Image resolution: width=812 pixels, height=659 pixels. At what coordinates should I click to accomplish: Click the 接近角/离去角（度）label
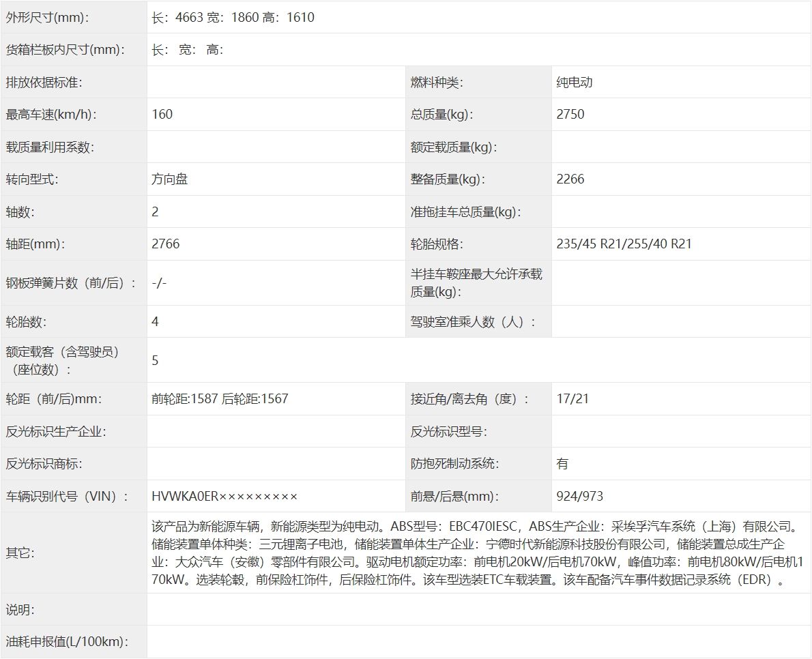click(469, 398)
